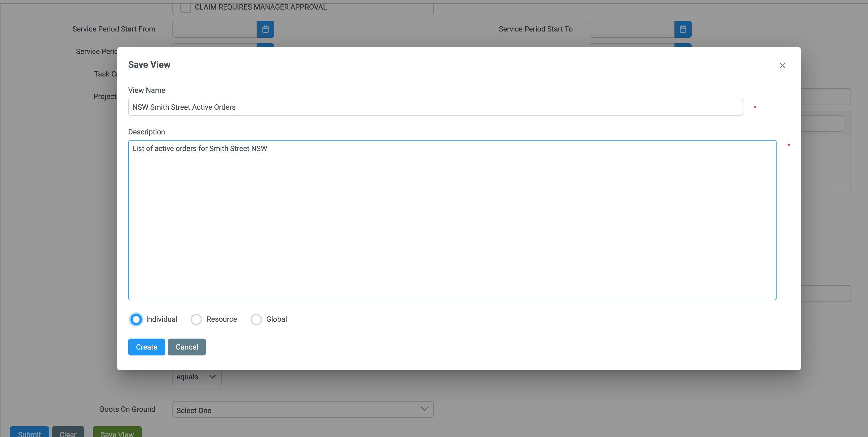Focus the View Name text field
The width and height of the screenshot is (868, 437).
click(x=435, y=107)
